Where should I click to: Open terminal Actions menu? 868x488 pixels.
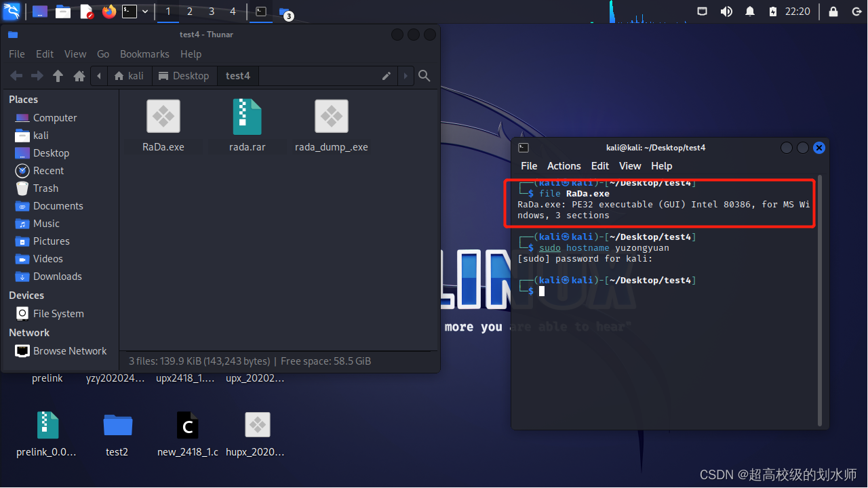coord(564,166)
